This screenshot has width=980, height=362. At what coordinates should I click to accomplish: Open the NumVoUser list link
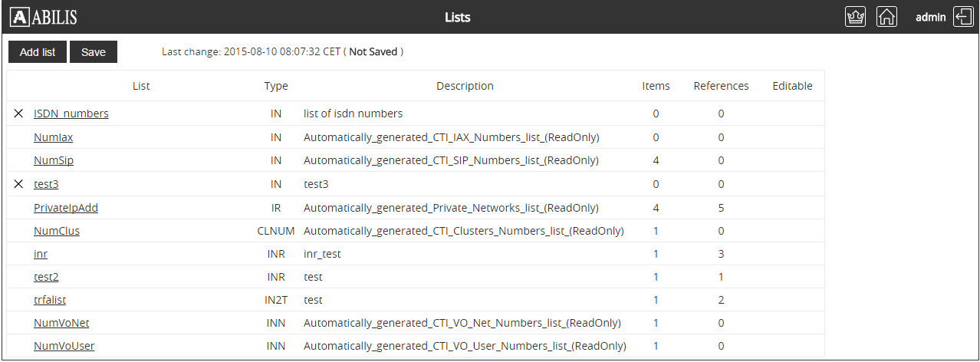click(64, 346)
